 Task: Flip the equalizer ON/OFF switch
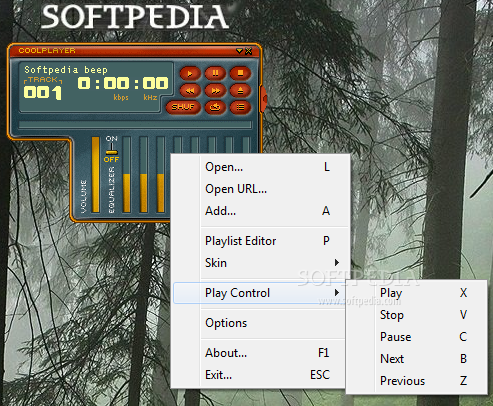click(x=111, y=149)
